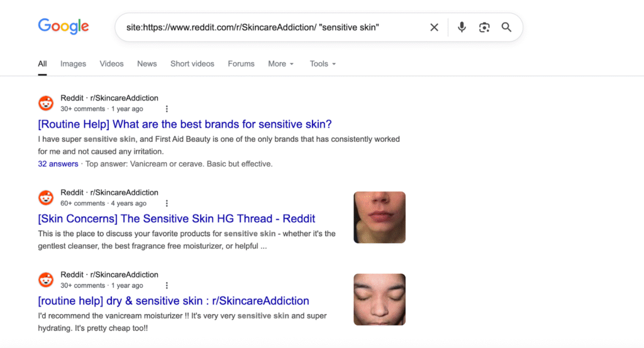Click the magnifying glass search icon
This screenshot has width=644, height=348.
coord(506,28)
